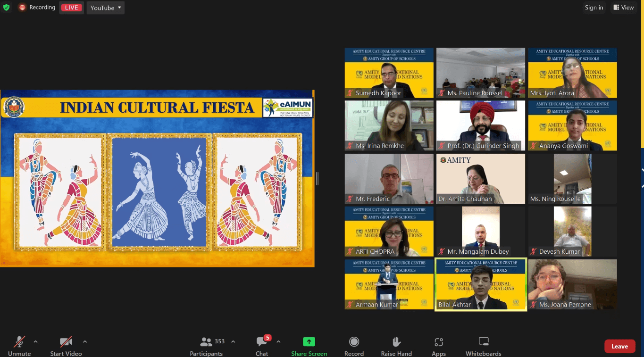
Task: Click the muted mic icon beside Ms. Joana Perrone
Action: [x=534, y=305]
